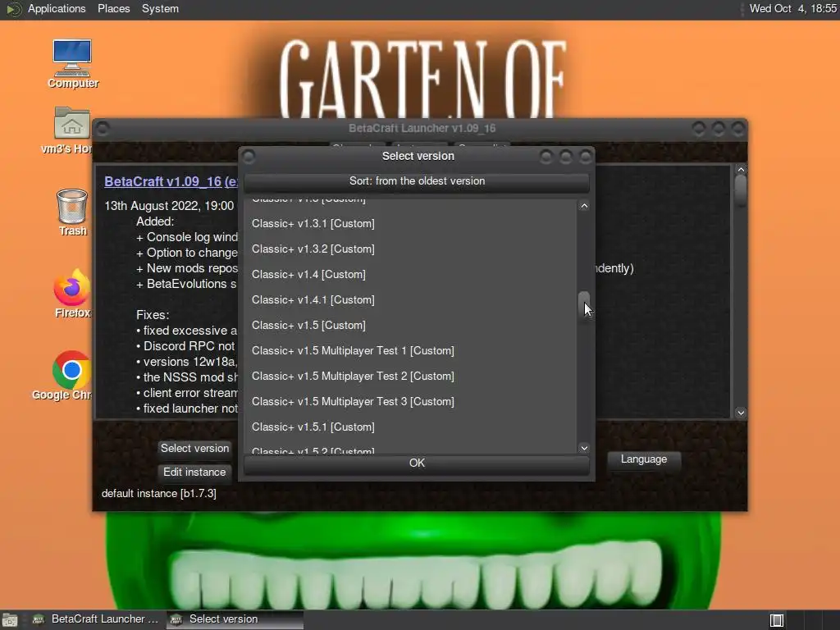Launch Google Chrome from the desktop
The height and width of the screenshot is (630, 840).
(x=71, y=376)
